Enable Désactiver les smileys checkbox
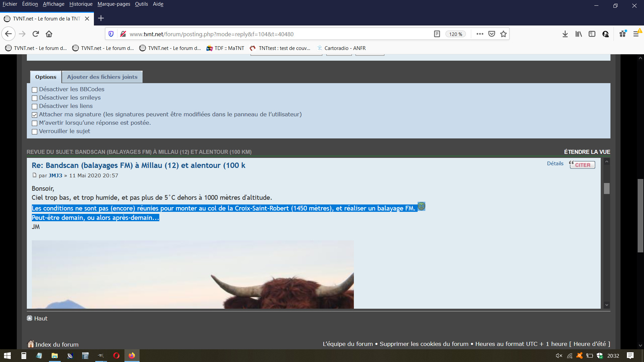Screen dimensions: 644x362 [x=35, y=98]
